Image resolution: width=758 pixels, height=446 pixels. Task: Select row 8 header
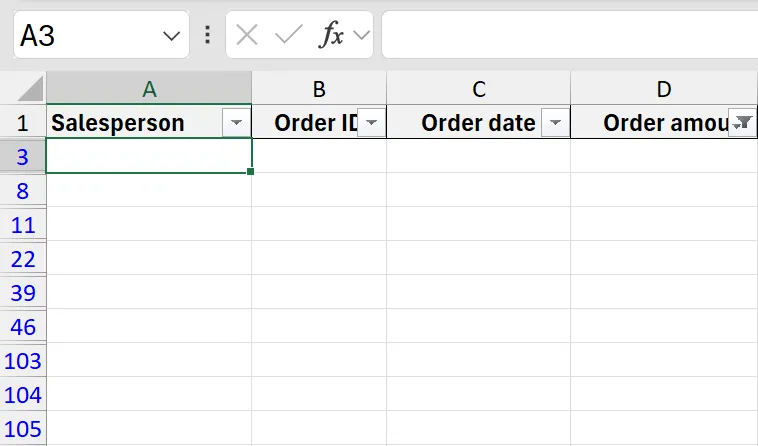pos(23,190)
